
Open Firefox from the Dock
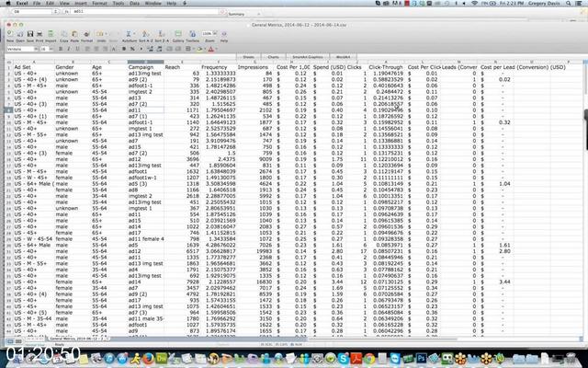click(148, 358)
